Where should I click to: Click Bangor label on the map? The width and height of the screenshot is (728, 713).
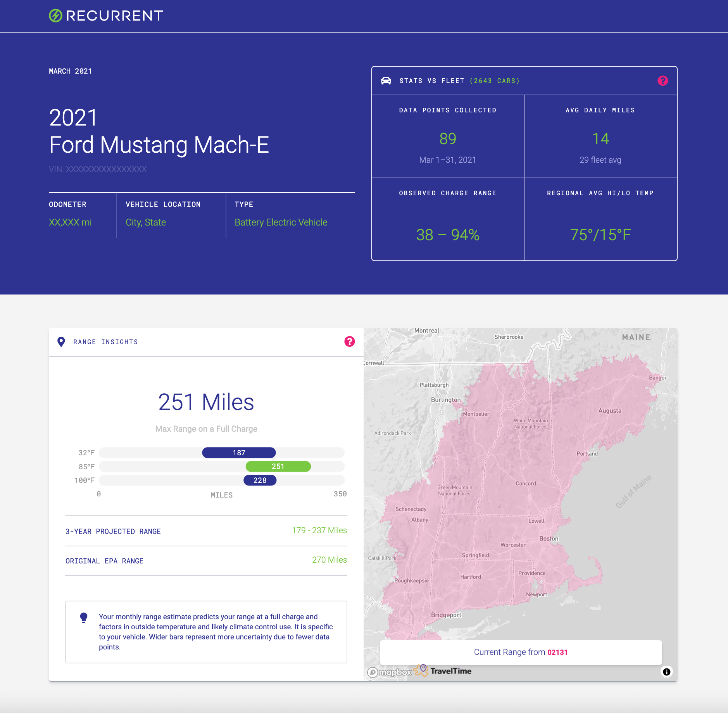[658, 377]
